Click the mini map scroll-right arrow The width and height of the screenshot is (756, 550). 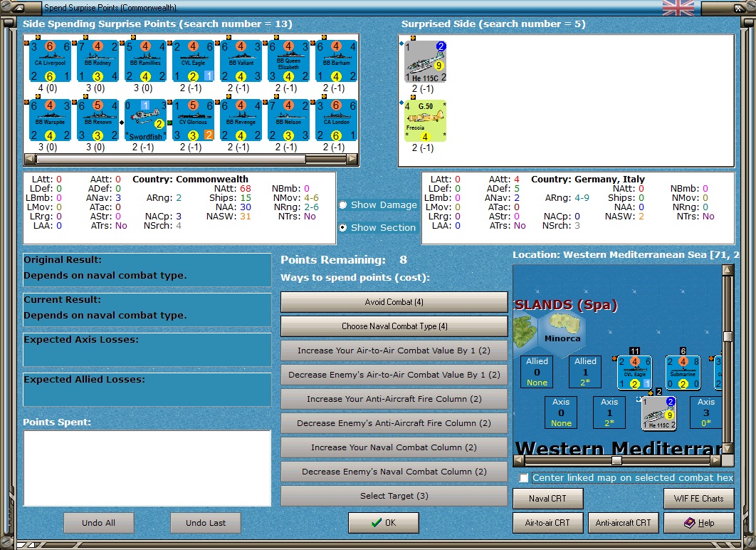point(716,461)
